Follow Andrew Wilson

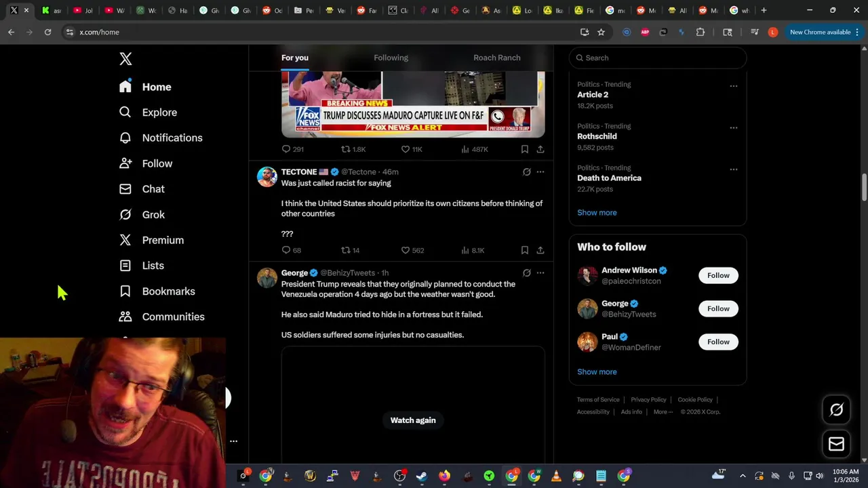718,275
